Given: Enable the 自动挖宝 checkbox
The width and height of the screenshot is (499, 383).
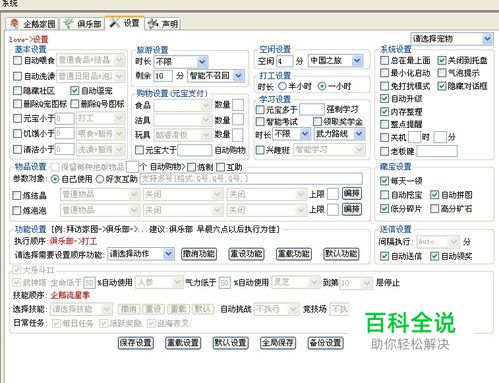Looking at the screenshot, I should [384, 195].
